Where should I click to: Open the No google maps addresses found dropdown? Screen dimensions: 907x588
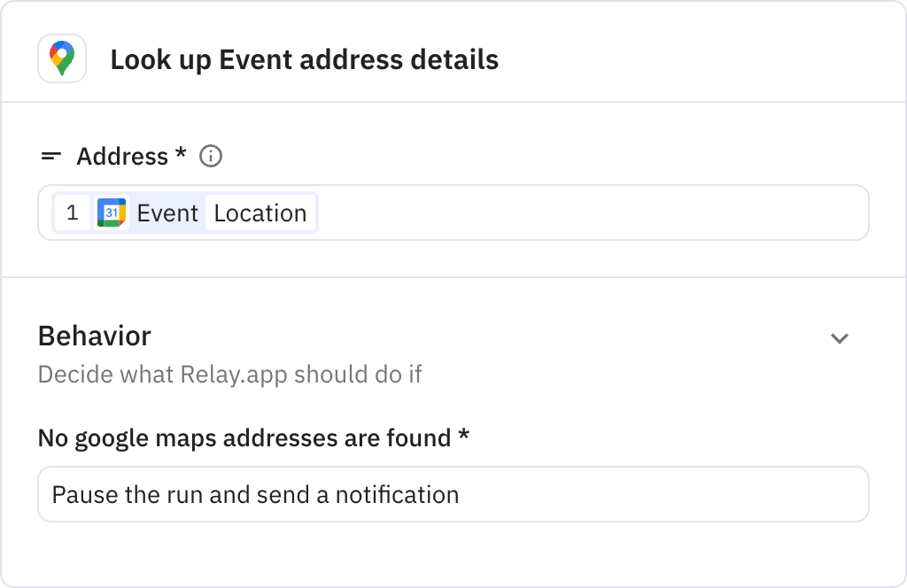point(453,494)
